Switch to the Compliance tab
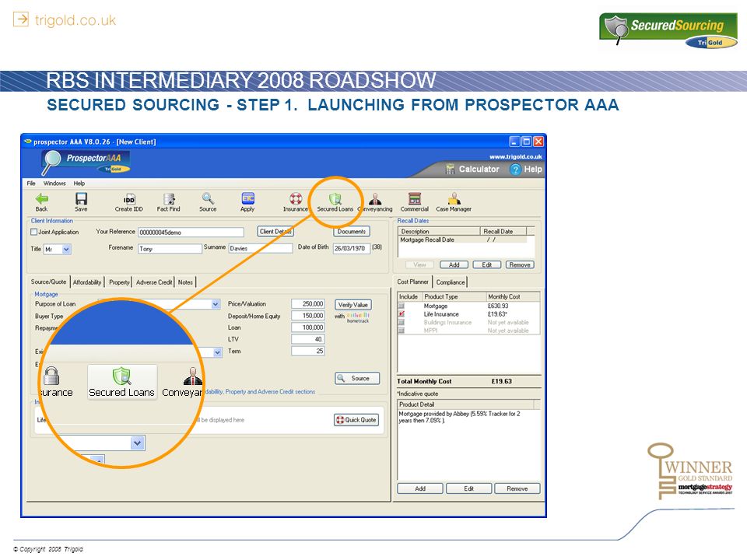747x560 pixels. pos(451,282)
